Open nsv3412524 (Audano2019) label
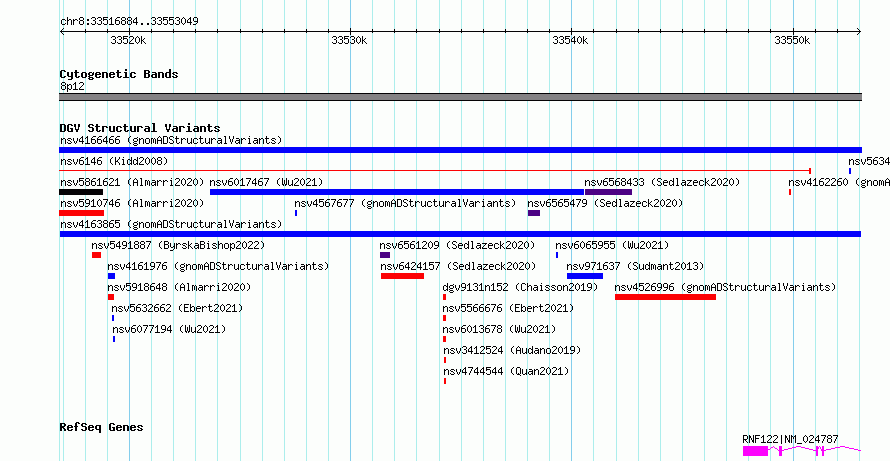This screenshot has width=890, height=461. point(513,350)
